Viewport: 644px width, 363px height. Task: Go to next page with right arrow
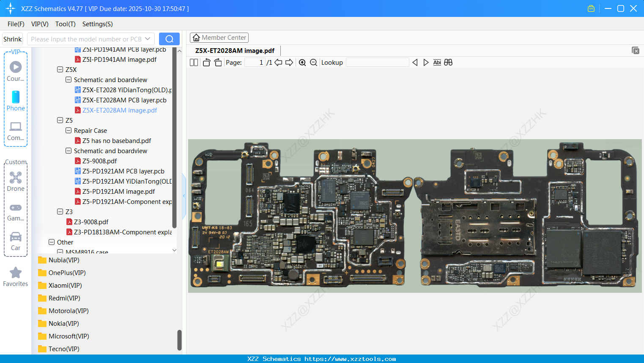tap(289, 63)
